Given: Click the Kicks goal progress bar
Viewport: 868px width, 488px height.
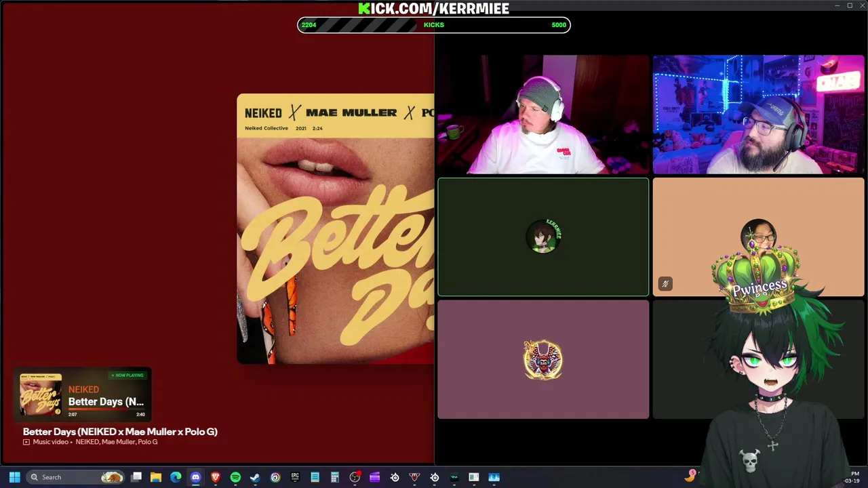Looking at the screenshot, I should coord(434,25).
